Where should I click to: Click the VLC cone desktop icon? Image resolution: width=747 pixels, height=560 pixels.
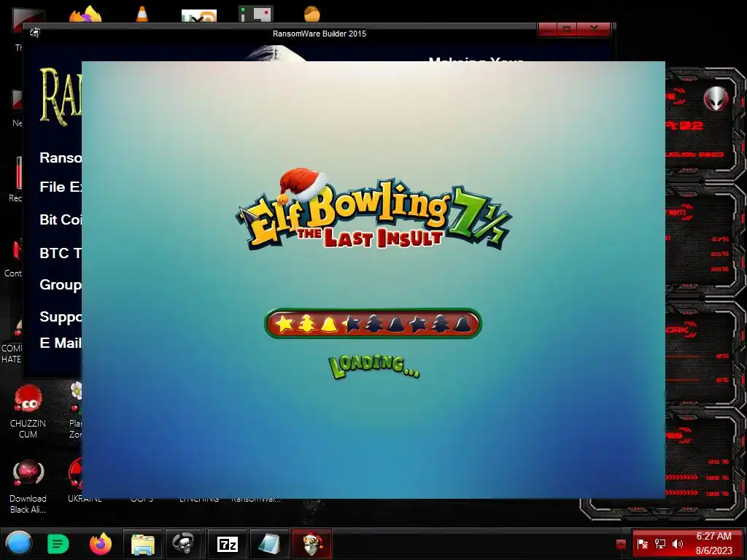coord(142,15)
